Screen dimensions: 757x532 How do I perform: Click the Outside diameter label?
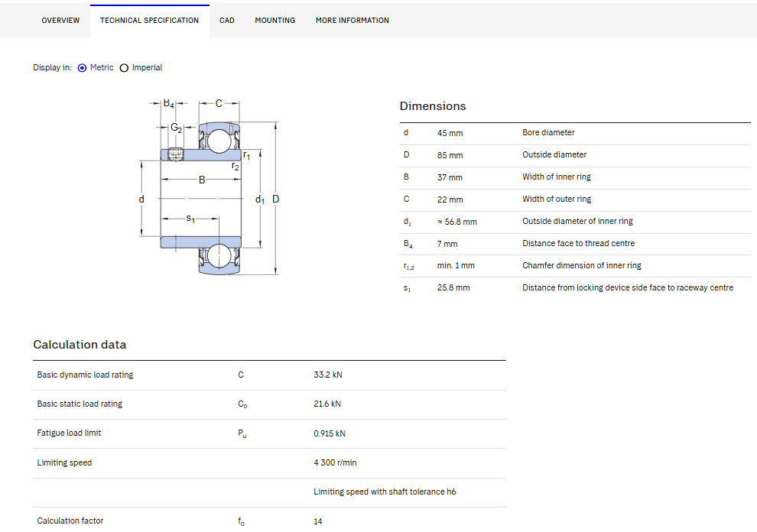[554, 154]
